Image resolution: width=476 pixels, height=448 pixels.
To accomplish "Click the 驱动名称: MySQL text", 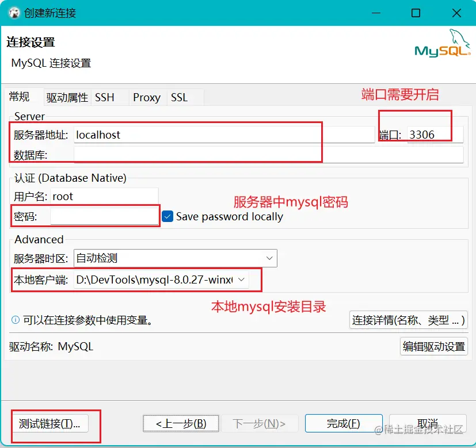I will (51, 346).
